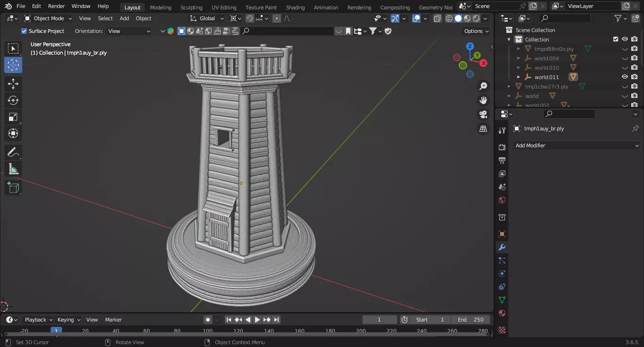Add a new collection in the outliner
Viewport: 644px width, 347px height.
pos(635,18)
